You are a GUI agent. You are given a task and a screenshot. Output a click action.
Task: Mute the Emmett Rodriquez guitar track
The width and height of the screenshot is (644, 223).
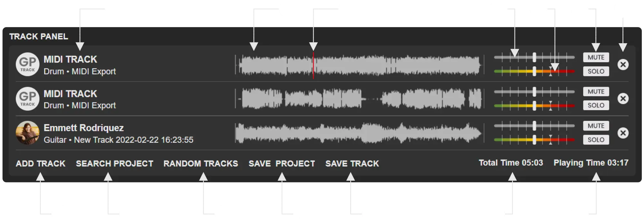pyautogui.click(x=596, y=126)
